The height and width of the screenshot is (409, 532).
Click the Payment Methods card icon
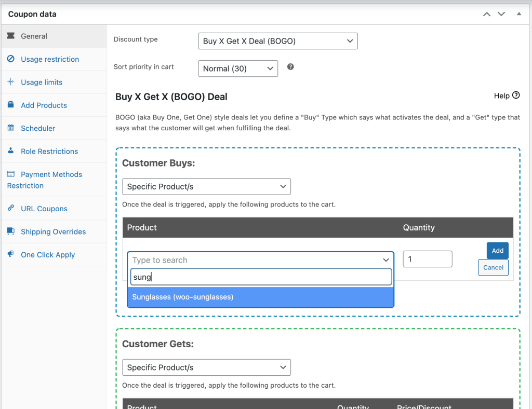pos(11,174)
